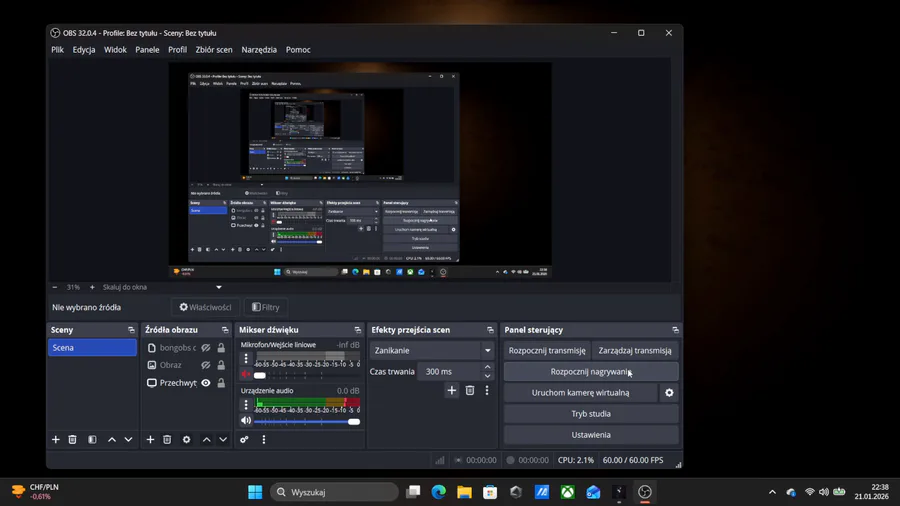Screen dimensions: 900x506
Task: Open transition properties three-dots menu
Action: (487, 391)
